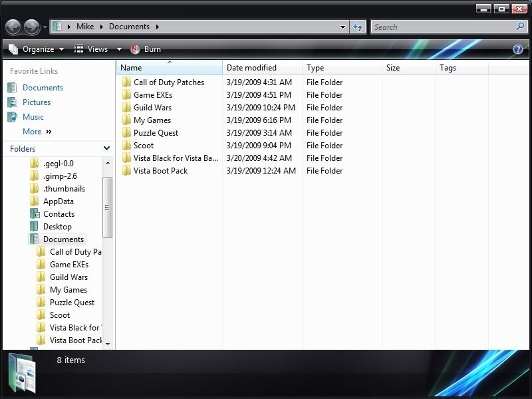Click date 3/19/2009 12:24 AM cell
The height and width of the screenshot is (399, 532).
261,171
